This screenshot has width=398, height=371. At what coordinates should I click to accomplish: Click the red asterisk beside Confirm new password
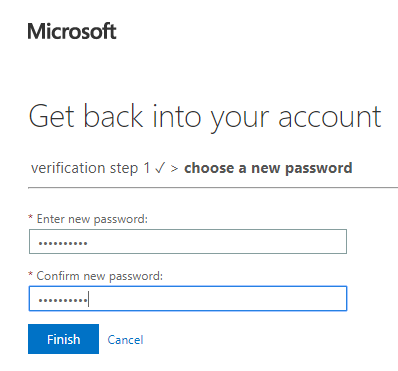pyautogui.click(x=31, y=274)
